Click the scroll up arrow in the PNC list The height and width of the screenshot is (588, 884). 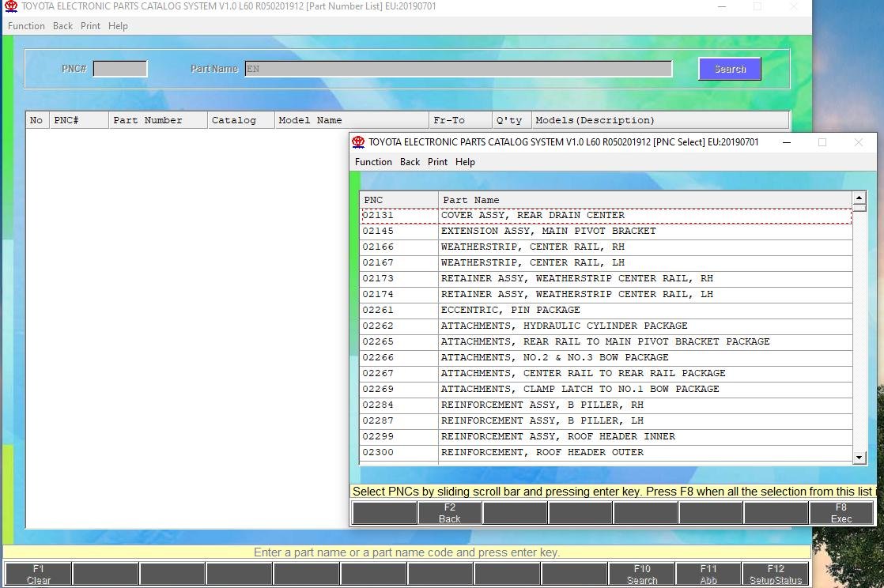pos(859,198)
